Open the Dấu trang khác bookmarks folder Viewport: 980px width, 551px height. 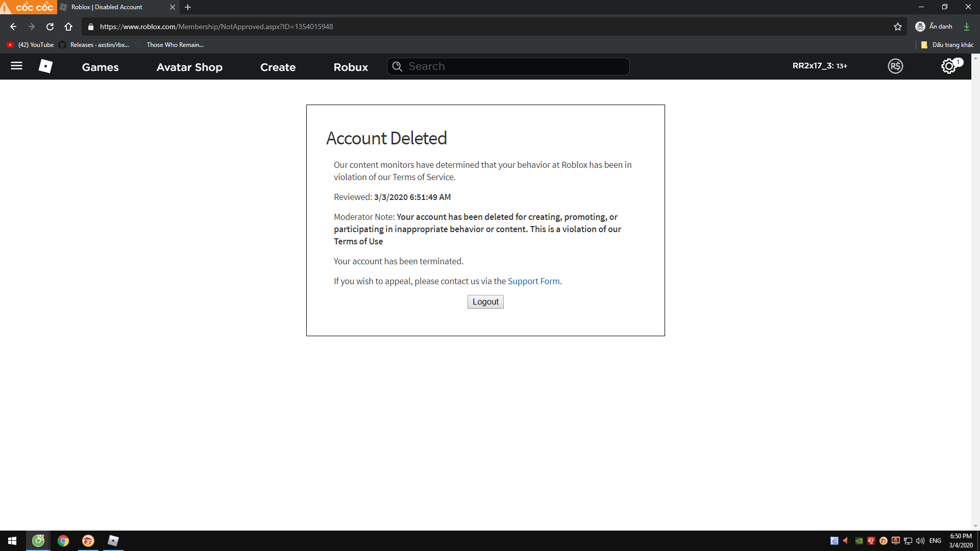[947, 45]
